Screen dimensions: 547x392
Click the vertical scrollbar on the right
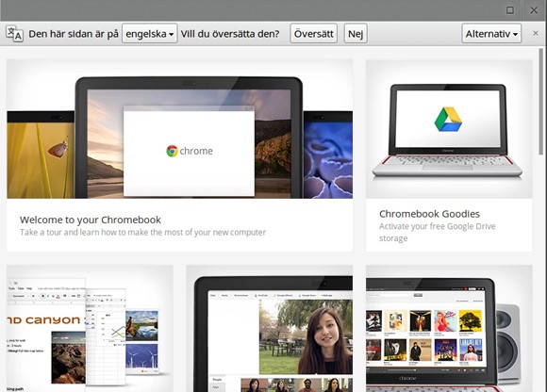[541, 102]
